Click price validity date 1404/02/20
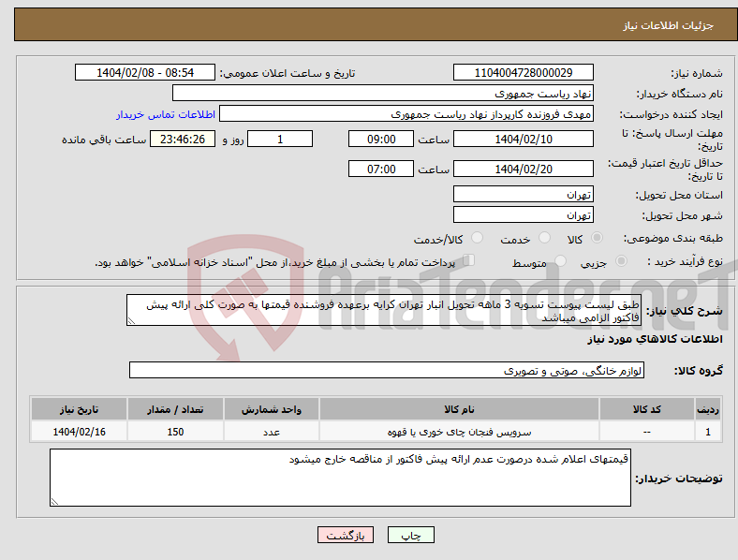Screen dimensions: 738x560 click(x=524, y=169)
